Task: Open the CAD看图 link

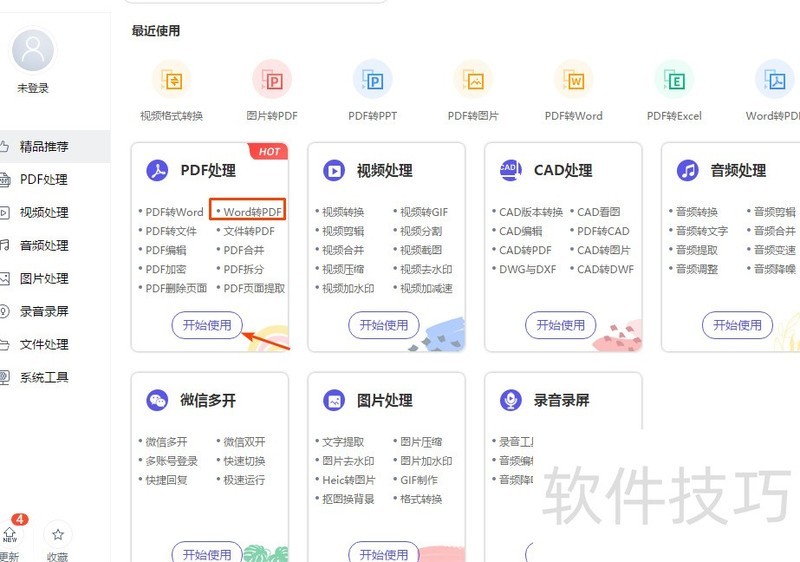Action: (598, 212)
